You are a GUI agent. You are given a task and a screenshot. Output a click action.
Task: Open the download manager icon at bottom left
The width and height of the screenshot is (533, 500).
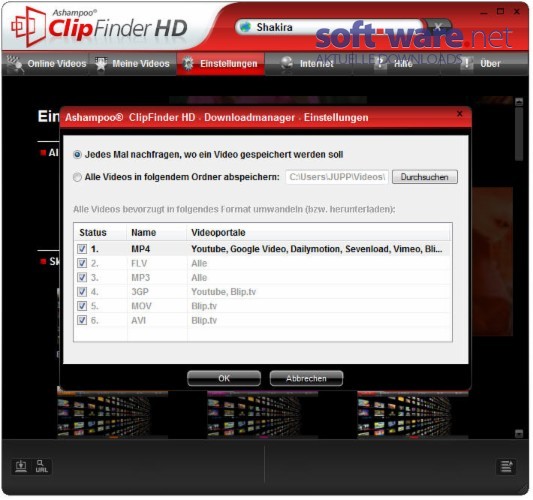pyautogui.click(x=21, y=466)
